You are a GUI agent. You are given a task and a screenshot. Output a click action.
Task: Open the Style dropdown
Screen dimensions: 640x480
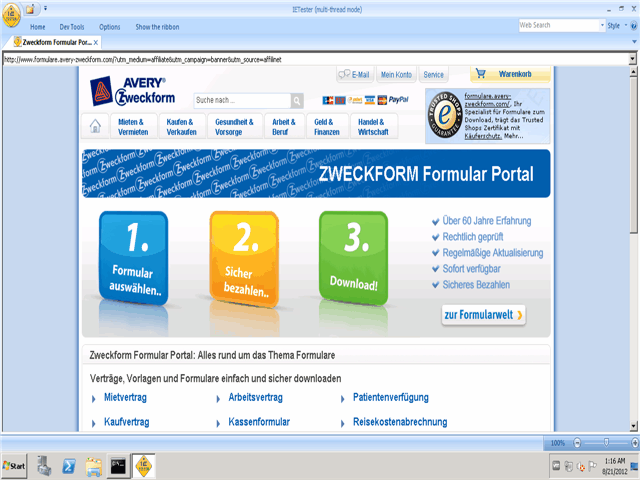click(x=617, y=26)
